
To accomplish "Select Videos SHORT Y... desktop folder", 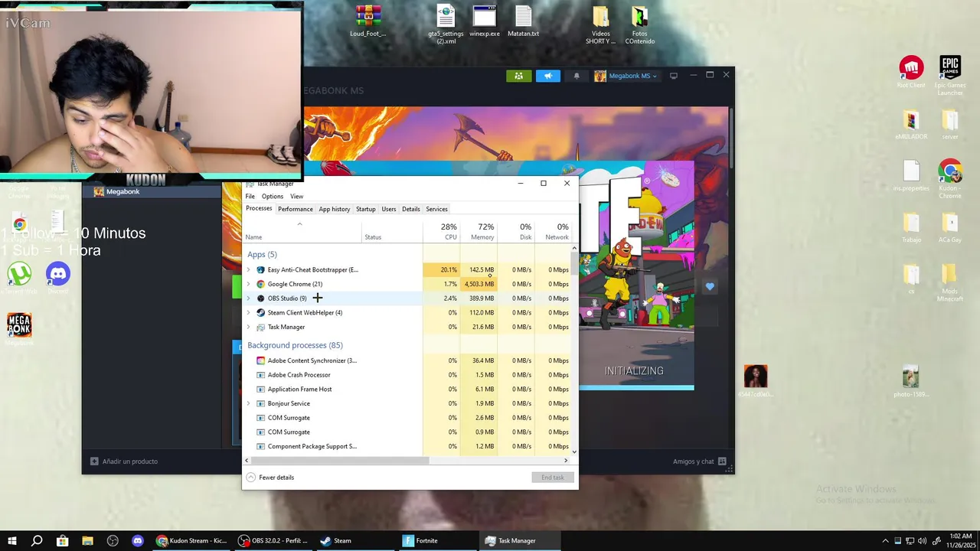I will pyautogui.click(x=601, y=24).
